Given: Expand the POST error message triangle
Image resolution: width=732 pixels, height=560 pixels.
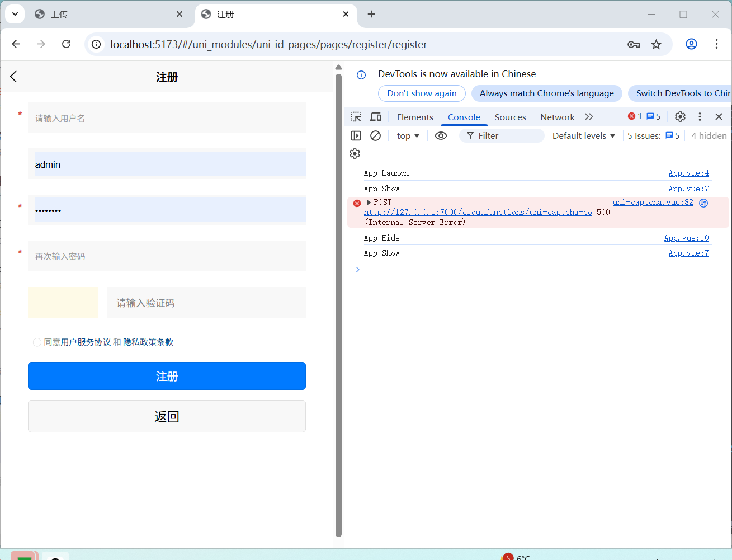Looking at the screenshot, I should 369,203.
